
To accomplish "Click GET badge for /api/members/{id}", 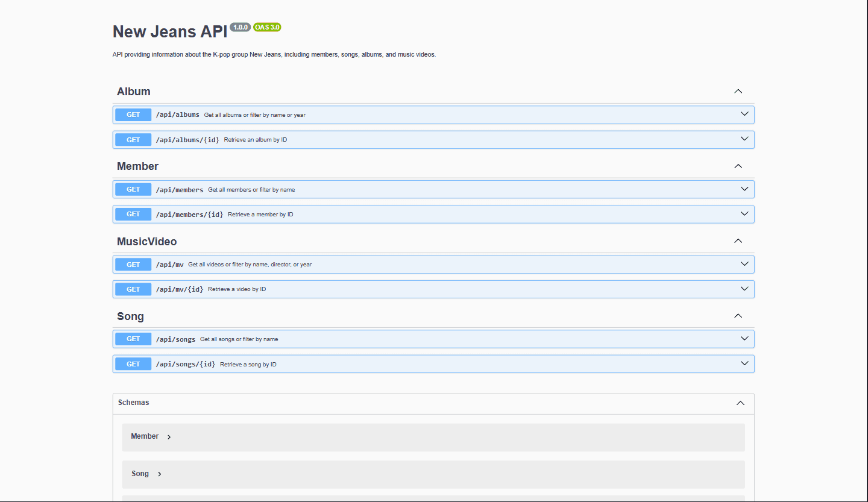I will pyautogui.click(x=133, y=215).
